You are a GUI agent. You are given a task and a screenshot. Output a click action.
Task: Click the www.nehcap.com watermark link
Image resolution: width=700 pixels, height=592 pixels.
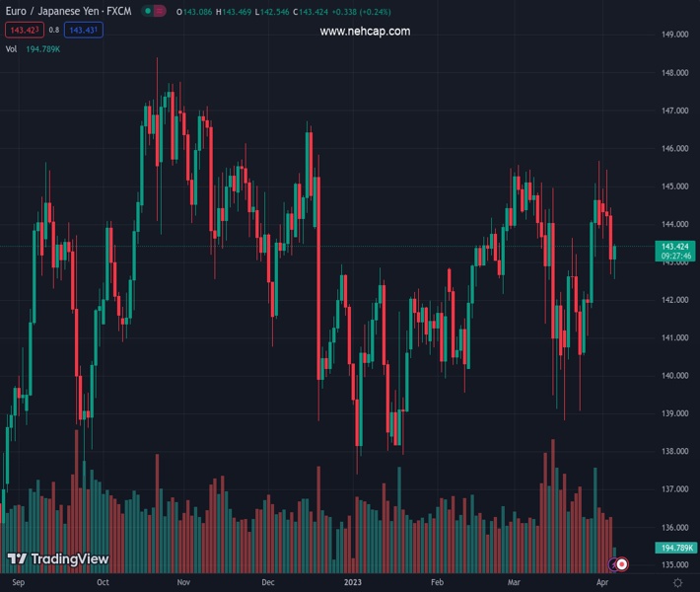point(365,32)
